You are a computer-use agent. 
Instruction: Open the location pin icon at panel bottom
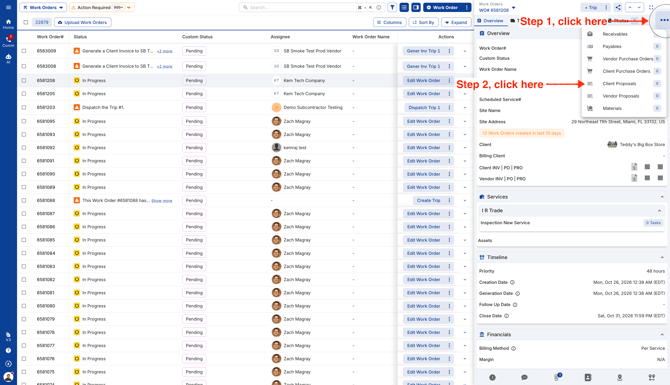[x=619, y=377]
